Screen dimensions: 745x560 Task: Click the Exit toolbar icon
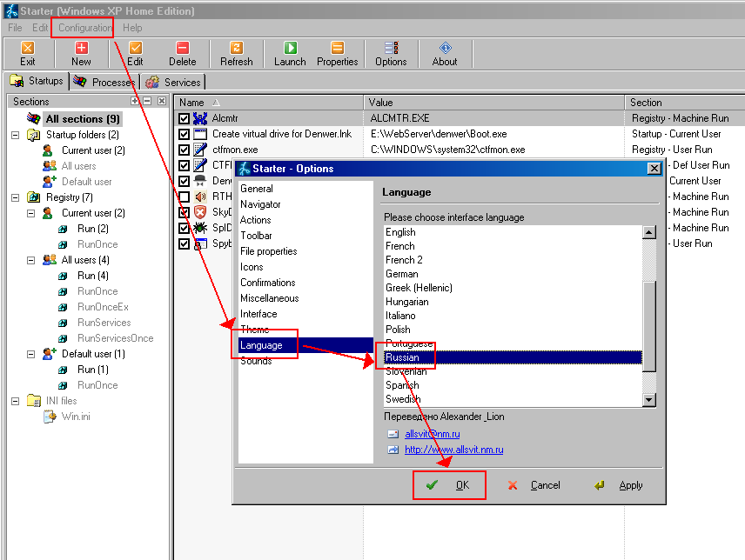27,48
